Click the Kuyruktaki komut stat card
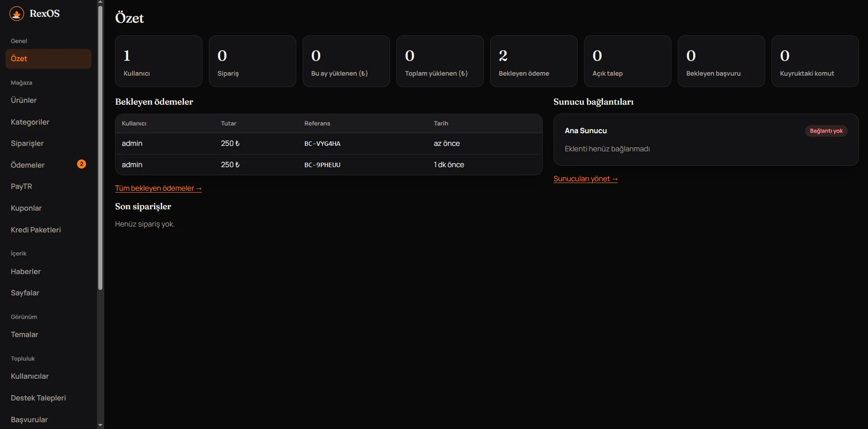This screenshot has width=868, height=429. click(x=815, y=61)
